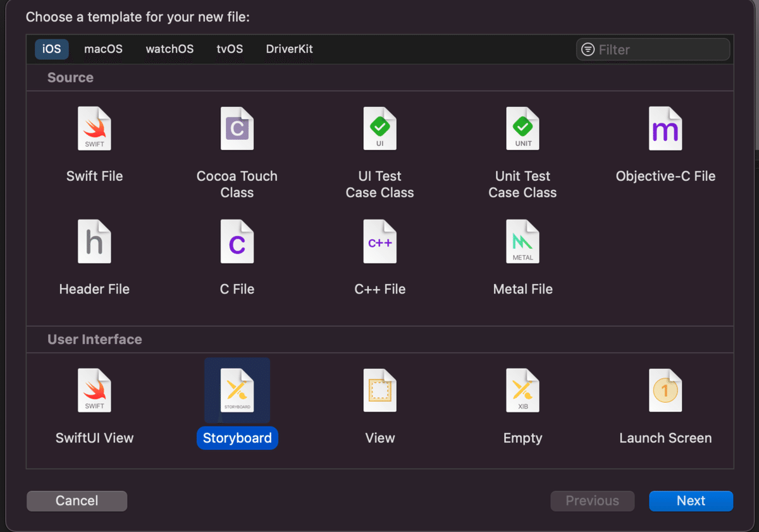Switch to the iOS platform tab
This screenshot has width=759, height=532.
pyautogui.click(x=52, y=49)
